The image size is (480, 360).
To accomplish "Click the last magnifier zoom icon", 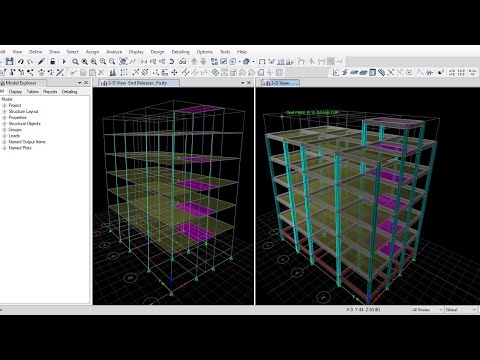I will [112, 61].
